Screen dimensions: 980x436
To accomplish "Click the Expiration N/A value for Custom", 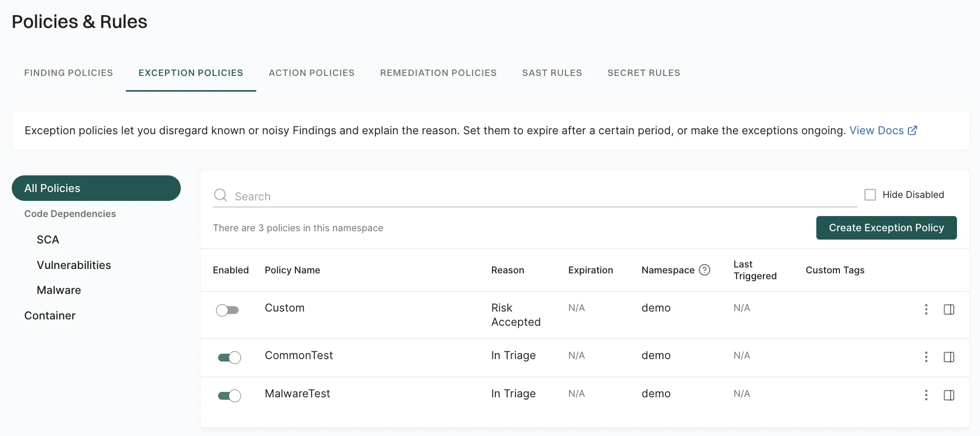I will pyautogui.click(x=576, y=308).
